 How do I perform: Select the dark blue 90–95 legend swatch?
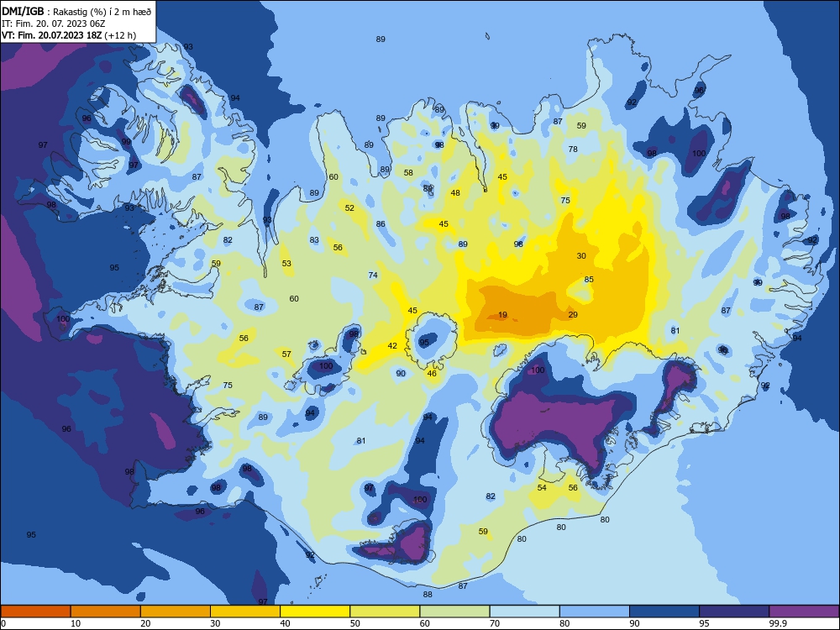pos(664,612)
